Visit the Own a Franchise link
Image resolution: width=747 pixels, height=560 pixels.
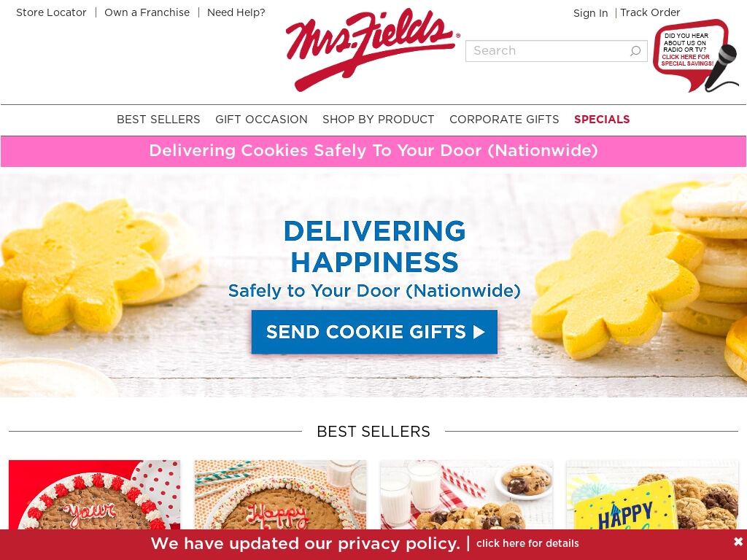(147, 12)
